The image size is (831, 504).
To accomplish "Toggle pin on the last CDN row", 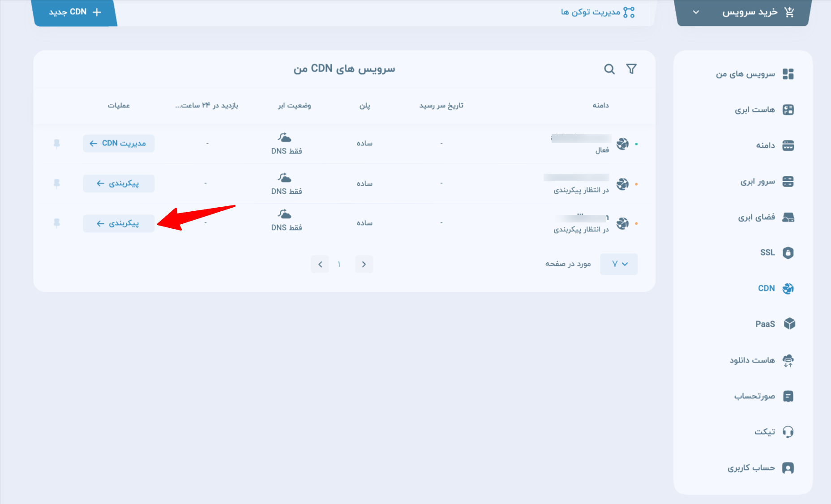I will pyautogui.click(x=57, y=223).
